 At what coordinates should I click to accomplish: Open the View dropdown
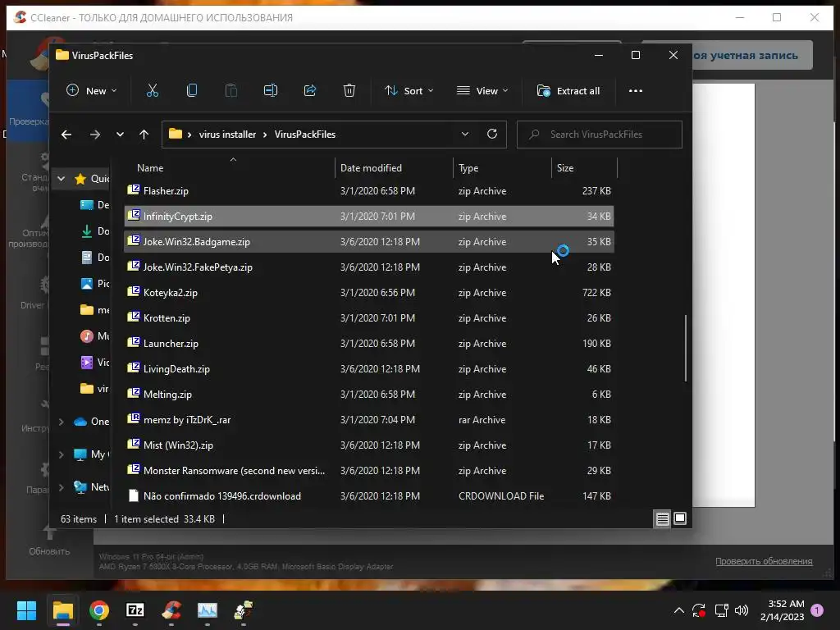tap(482, 90)
